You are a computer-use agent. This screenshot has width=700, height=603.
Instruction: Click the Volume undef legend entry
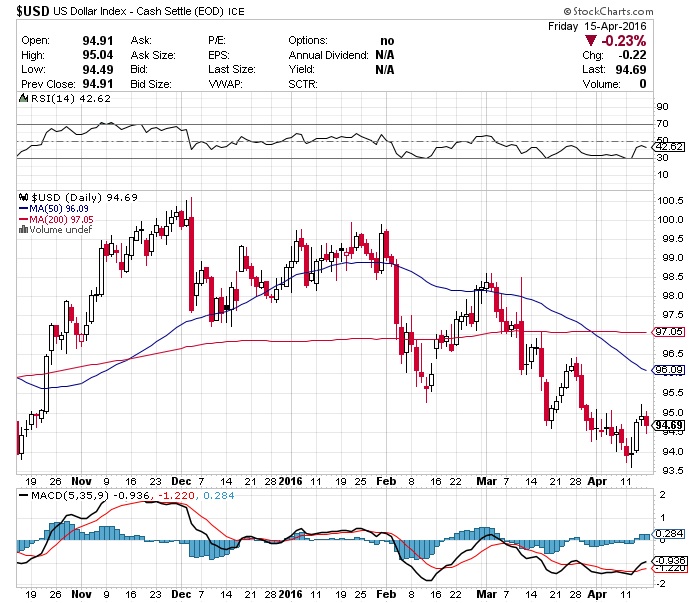tap(55, 229)
